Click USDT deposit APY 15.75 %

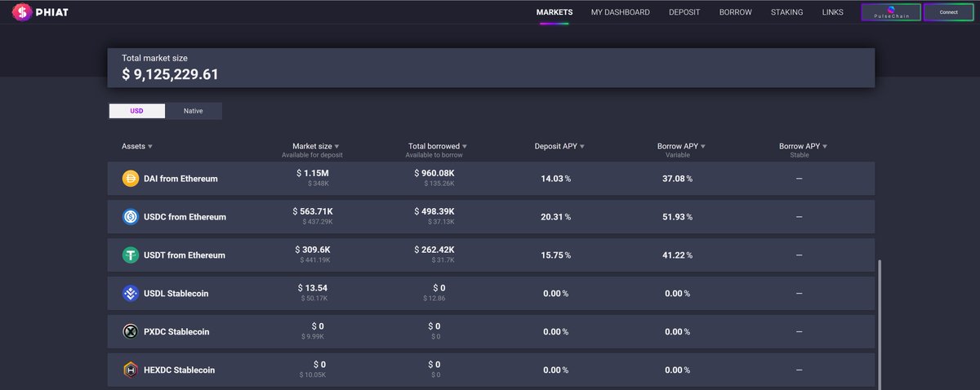[556, 255]
